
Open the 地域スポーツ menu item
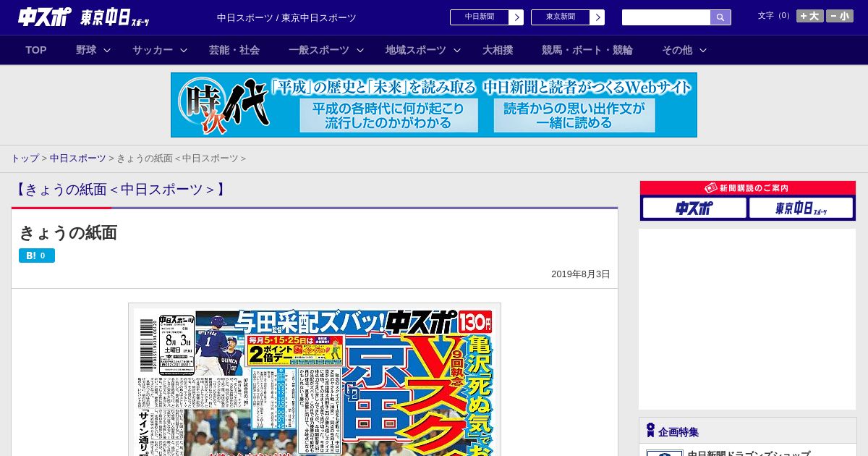[416, 50]
